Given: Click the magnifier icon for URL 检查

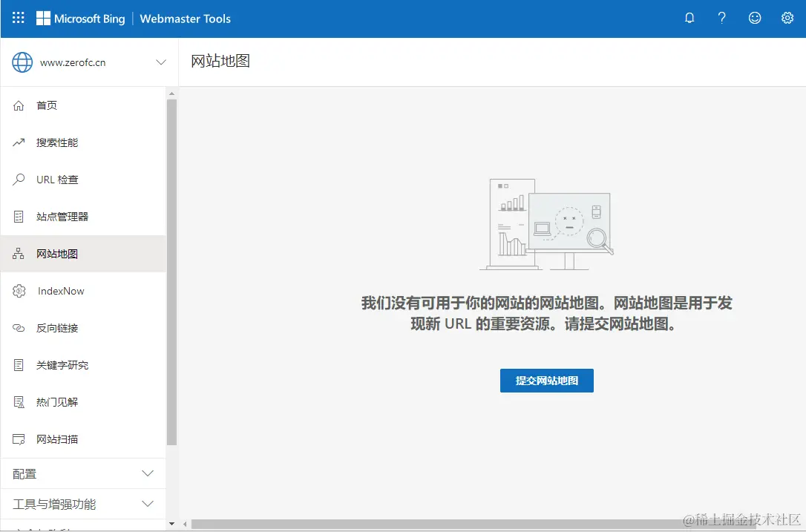Looking at the screenshot, I should coord(19,180).
